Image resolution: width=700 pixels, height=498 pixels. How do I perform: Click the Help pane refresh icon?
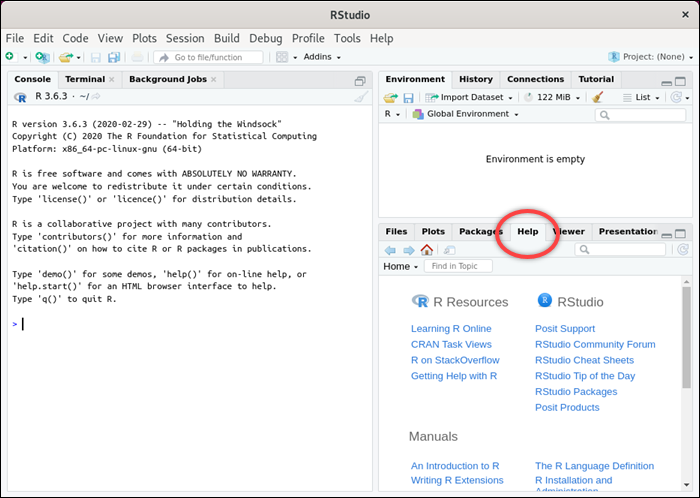[x=683, y=249]
